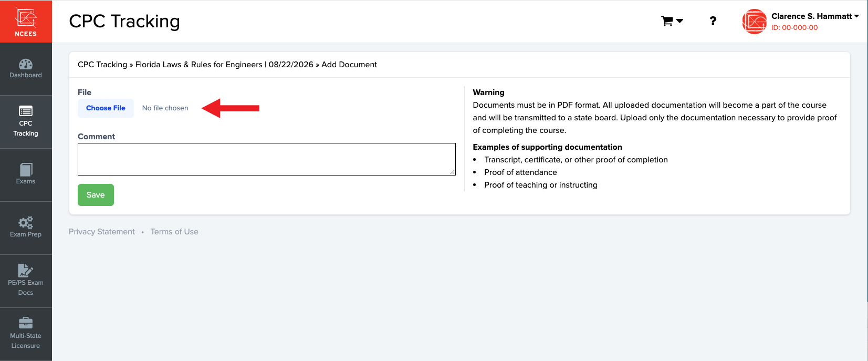Click the 'Proof of attendance' bullet
Viewport: 868px width, 361px height.
520,172
